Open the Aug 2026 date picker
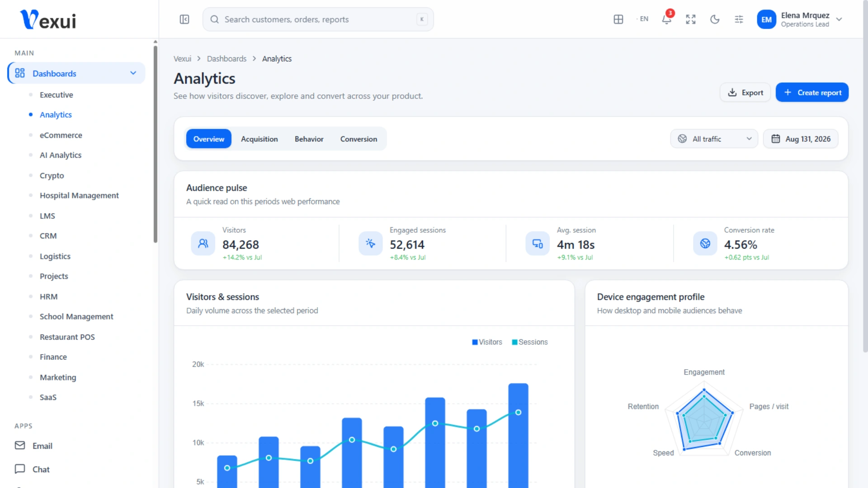 pos(801,139)
